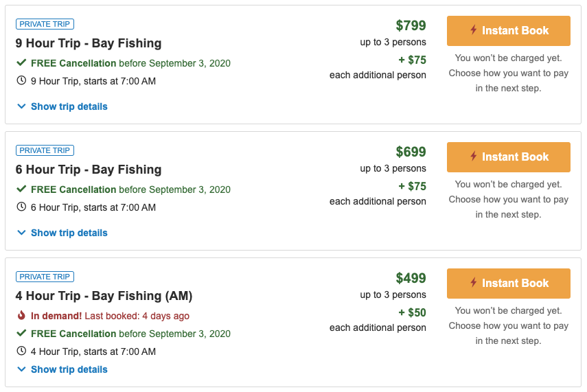Select the PRIVATE TRIP badge on 6 Hour Trip
The height and width of the screenshot is (392, 587).
click(x=45, y=150)
